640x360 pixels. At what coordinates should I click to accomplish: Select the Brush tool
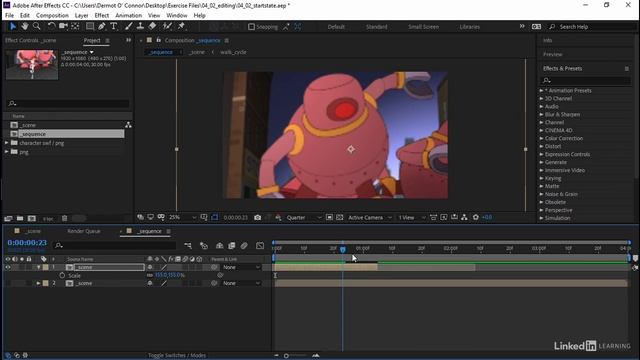point(129,26)
